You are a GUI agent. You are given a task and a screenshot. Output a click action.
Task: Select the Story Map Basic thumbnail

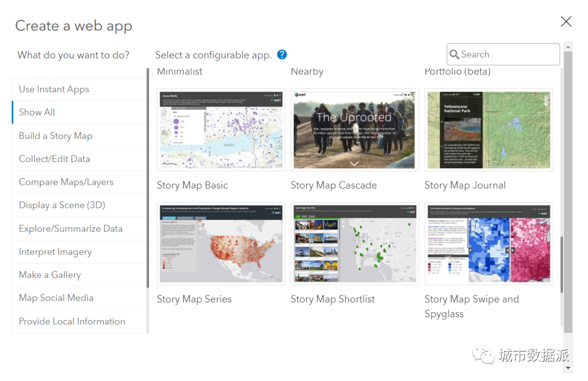(221, 130)
